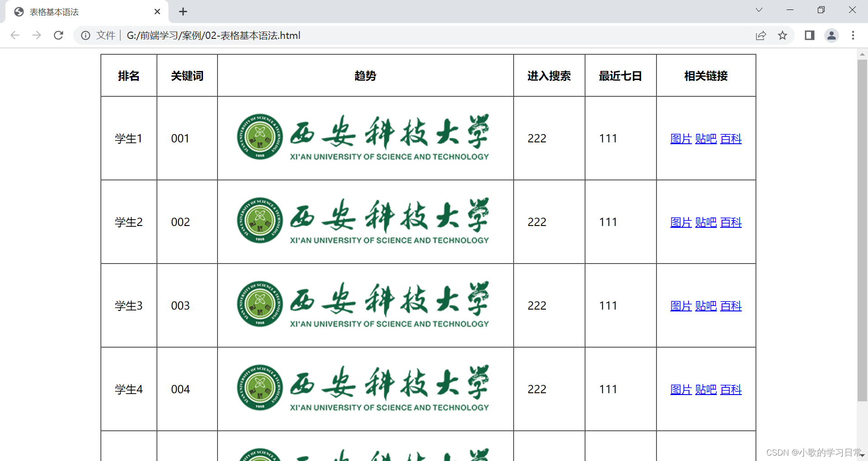Reload the current page
Image resolution: width=868 pixels, height=461 pixels.
point(58,35)
